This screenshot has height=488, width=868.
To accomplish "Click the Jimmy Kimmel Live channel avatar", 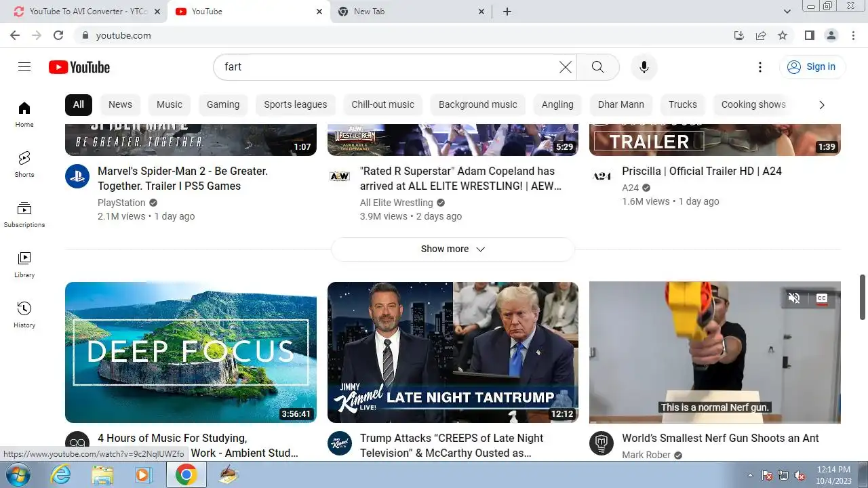I will tap(340, 443).
